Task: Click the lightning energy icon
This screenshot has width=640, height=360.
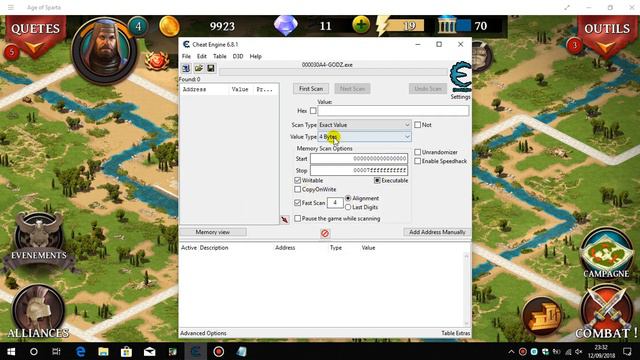Action: [x=382, y=26]
